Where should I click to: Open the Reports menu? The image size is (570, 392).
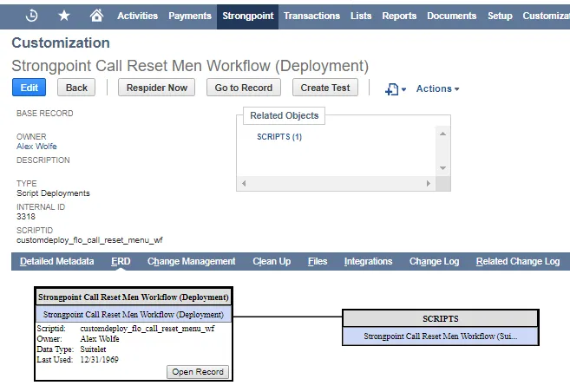(x=399, y=16)
